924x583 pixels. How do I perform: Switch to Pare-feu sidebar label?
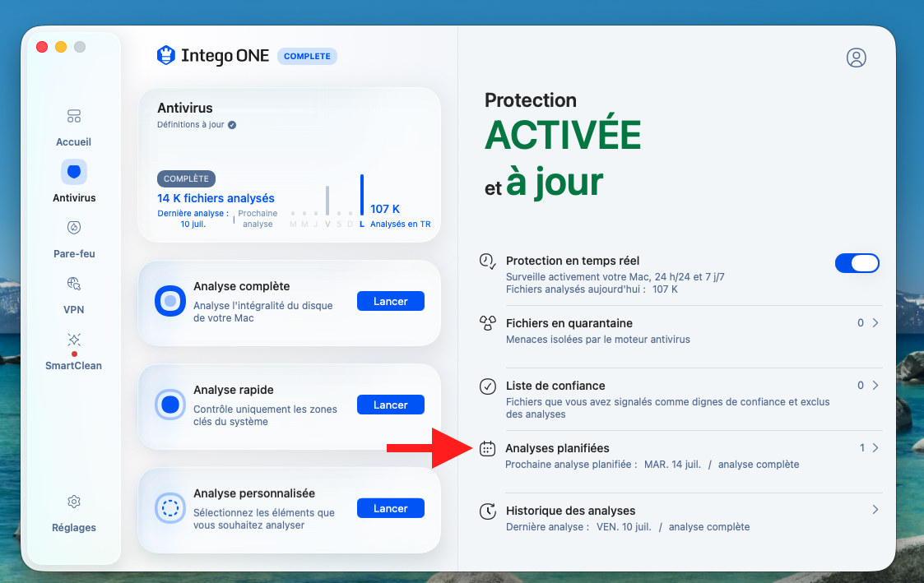tap(74, 254)
